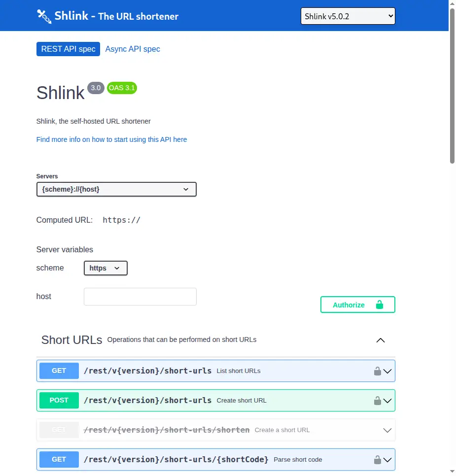Screen dimensions: 456x476
Task: Click the Computed URL 'https://' value
Action: coord(122,220)
